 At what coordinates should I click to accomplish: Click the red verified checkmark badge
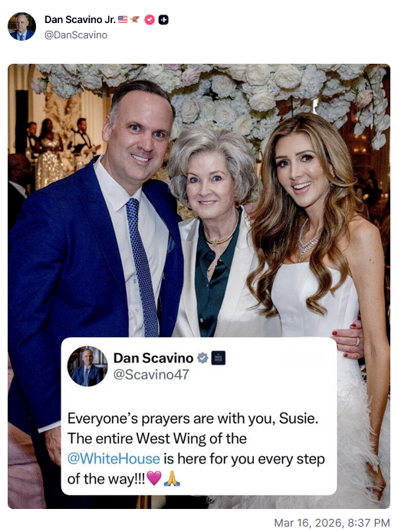(x=150, y=20)
